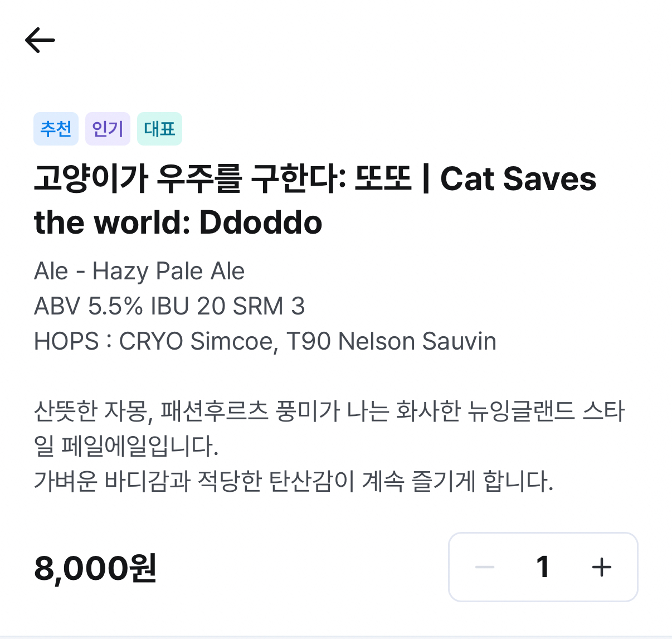Increase quantity with the plus icon
This screenshot has width=672, height=639.
(x=601, y=567)
